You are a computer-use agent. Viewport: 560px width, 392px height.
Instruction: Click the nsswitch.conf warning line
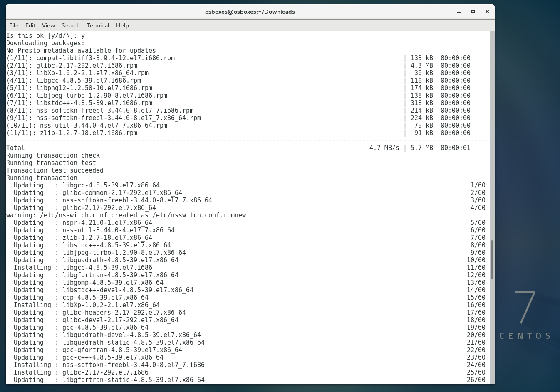(x=126, y=215)
